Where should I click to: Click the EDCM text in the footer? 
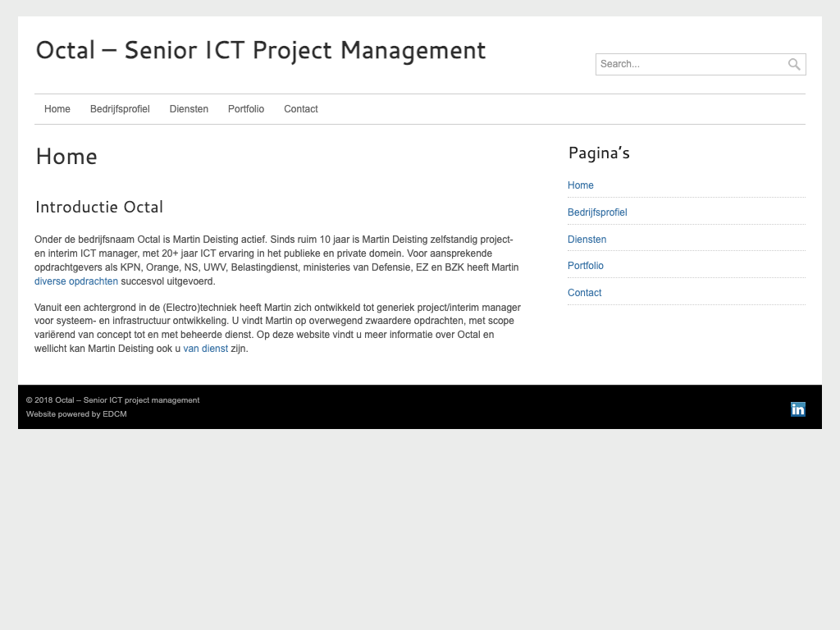coord(115,414)
